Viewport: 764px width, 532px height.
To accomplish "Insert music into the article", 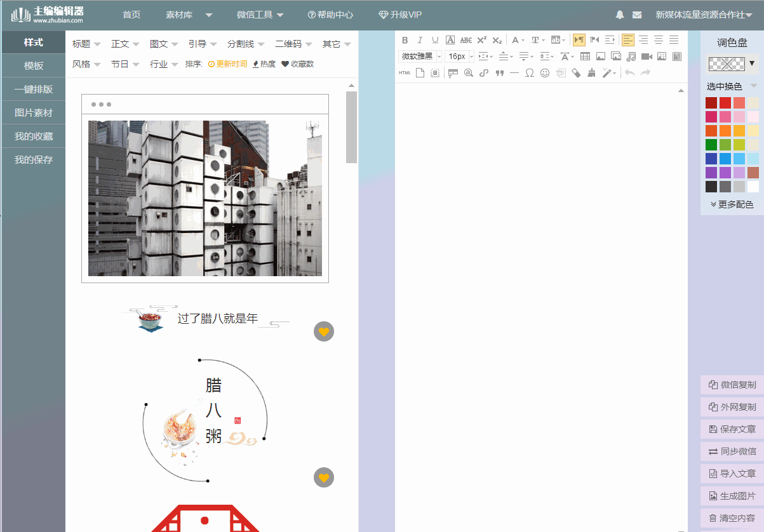I will tap(631, 57).
